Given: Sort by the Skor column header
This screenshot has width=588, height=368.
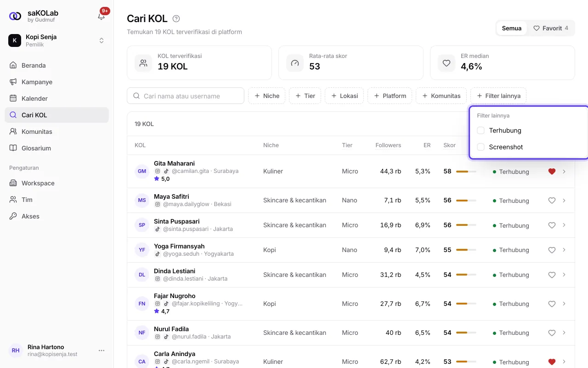Looking at the screenshot, I should (x=449, y=145).
